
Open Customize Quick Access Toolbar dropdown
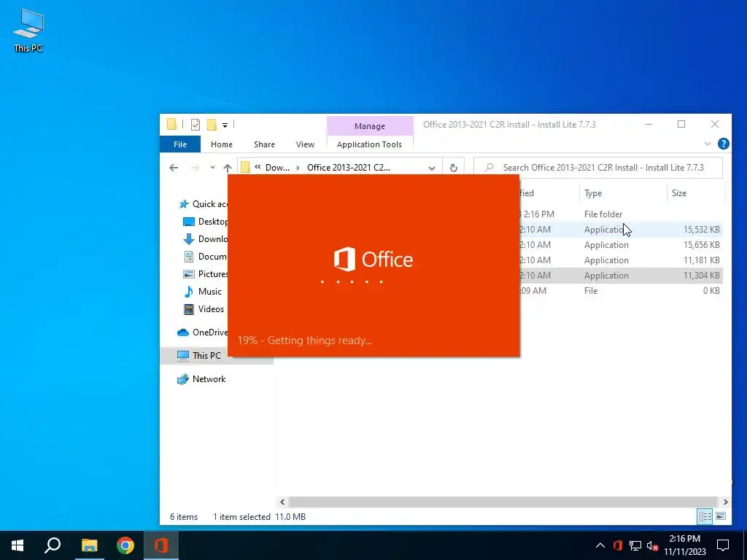tap(225, 125)
